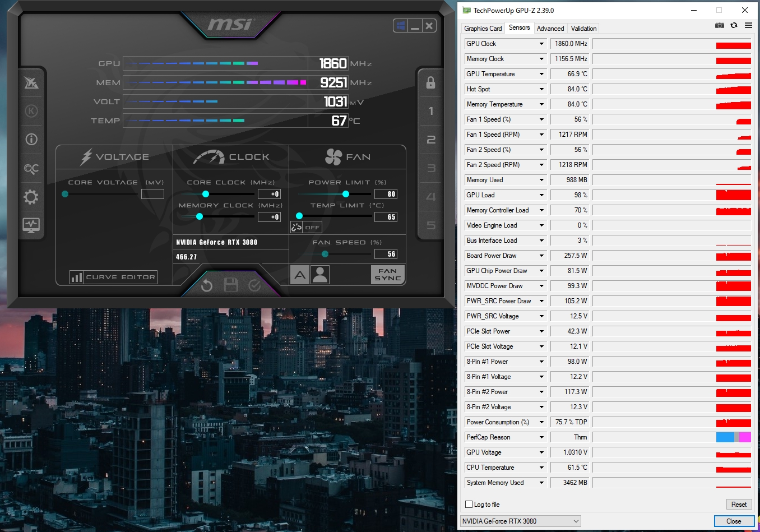Toggle link of power and temp limits

point(296,227)
